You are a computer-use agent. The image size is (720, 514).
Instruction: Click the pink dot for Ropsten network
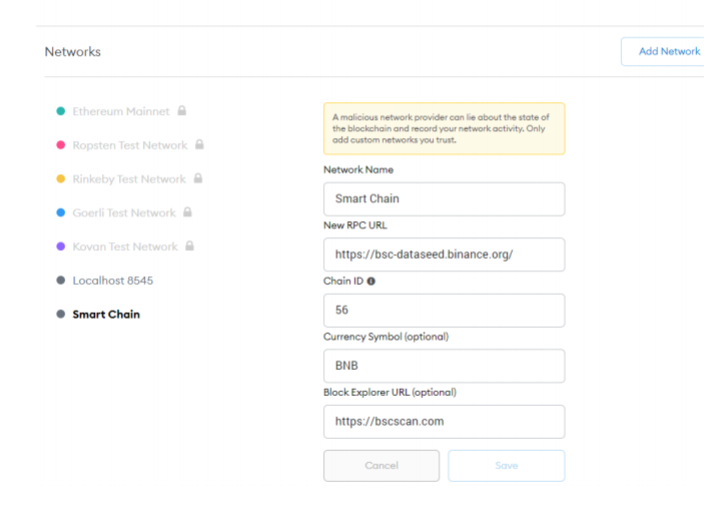61,145
